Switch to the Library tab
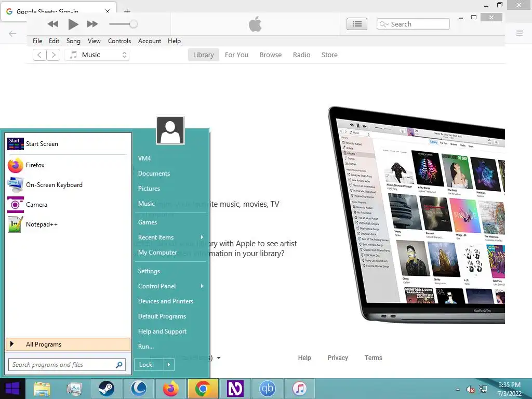This screenshot has width=532, height=399. pos(204,55)
